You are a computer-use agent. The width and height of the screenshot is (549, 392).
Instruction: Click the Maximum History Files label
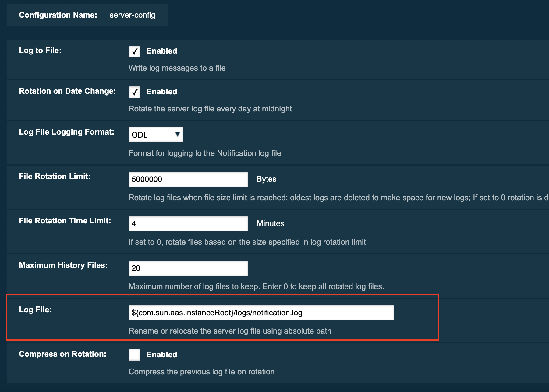pos(63,265)
